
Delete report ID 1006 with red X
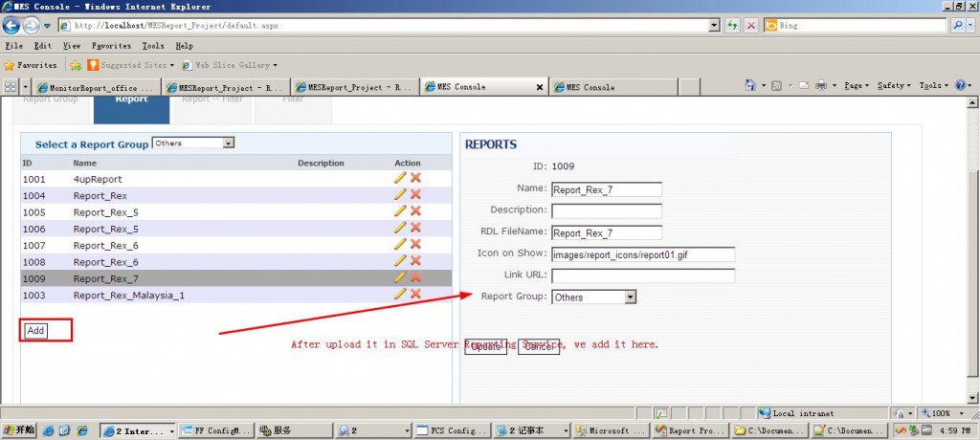coord(415,228)
